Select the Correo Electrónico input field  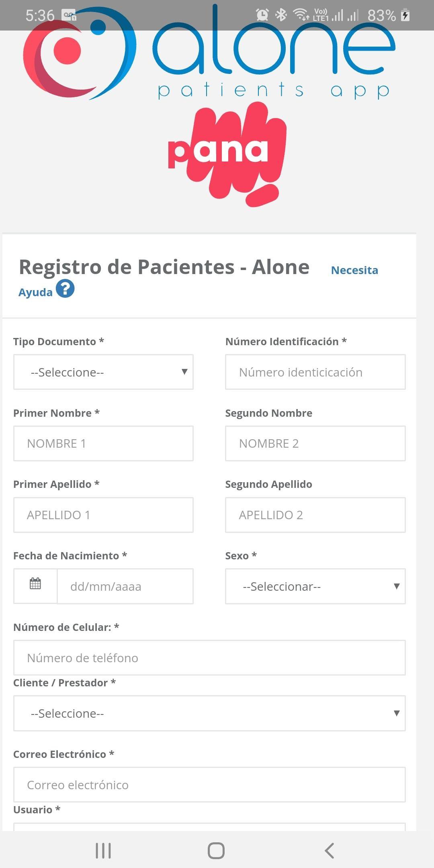coord(209,784)
